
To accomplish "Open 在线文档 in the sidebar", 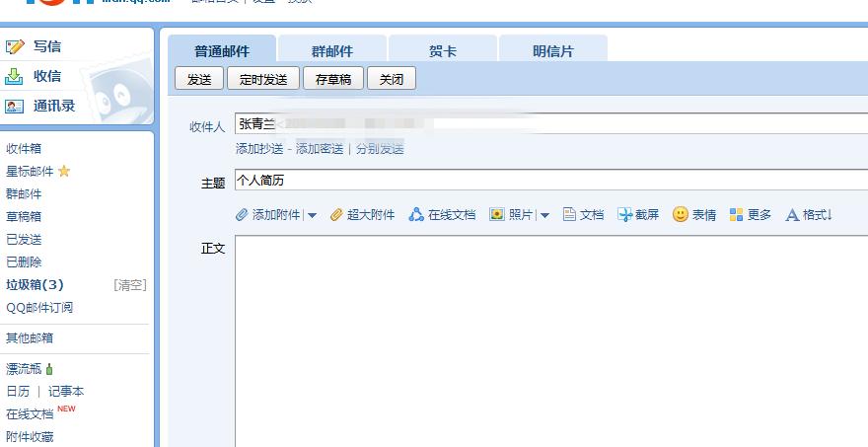I will click(30, 414).
